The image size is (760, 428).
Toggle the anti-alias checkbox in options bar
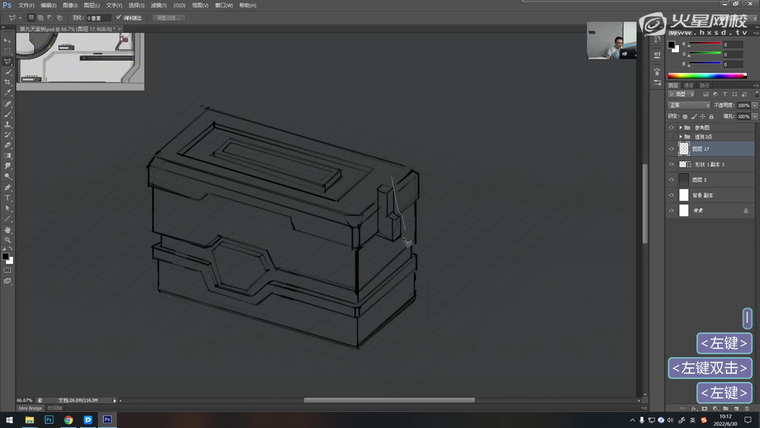119,17
